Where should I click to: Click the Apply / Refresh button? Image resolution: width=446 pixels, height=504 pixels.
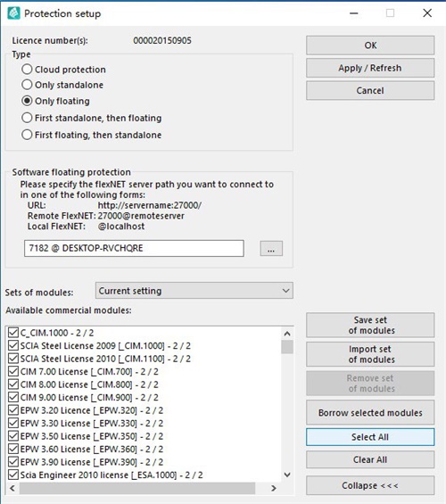point(370,68)
